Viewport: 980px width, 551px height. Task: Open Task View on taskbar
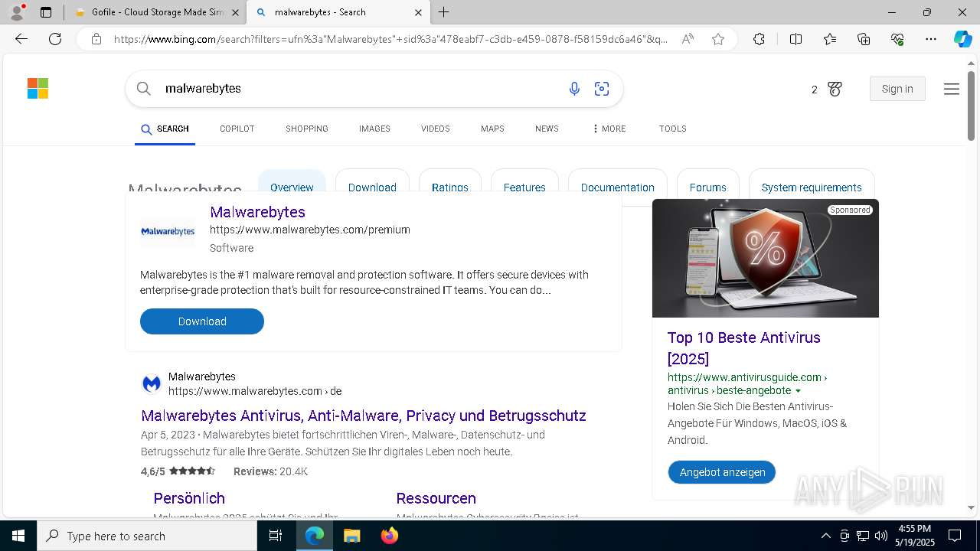point(276,536)
